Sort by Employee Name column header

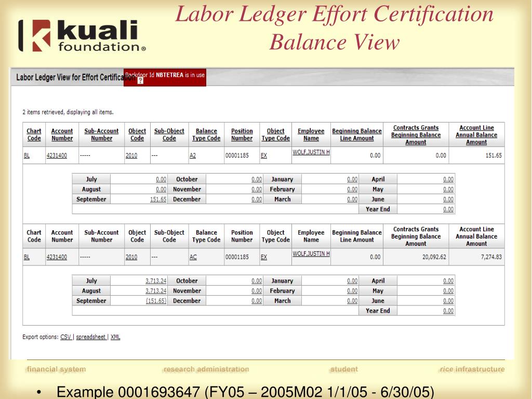tap(311, 135)
